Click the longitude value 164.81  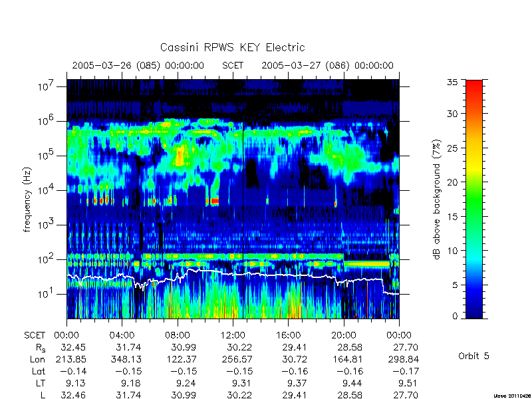(347, 359)
